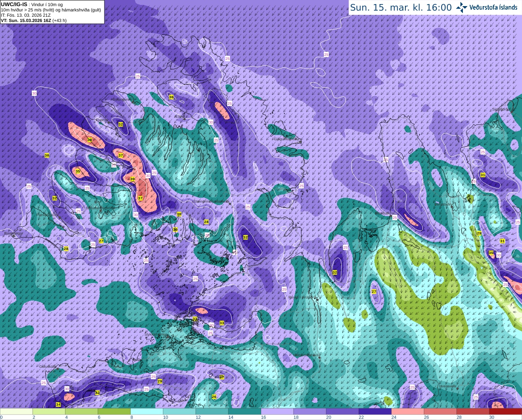Click the Stykkishólmur station label
This screenshot has width=522, height=420.
[x=156, y=334]
